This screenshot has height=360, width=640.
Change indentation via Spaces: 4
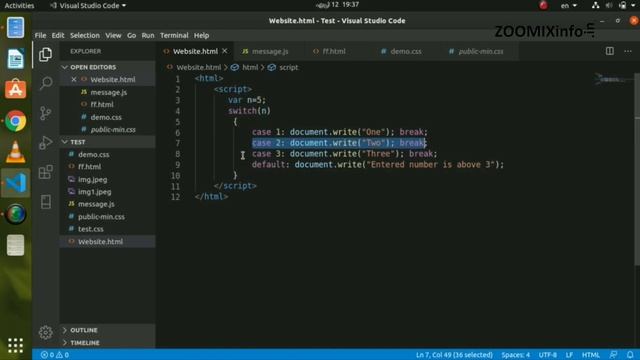pos(516,355)
